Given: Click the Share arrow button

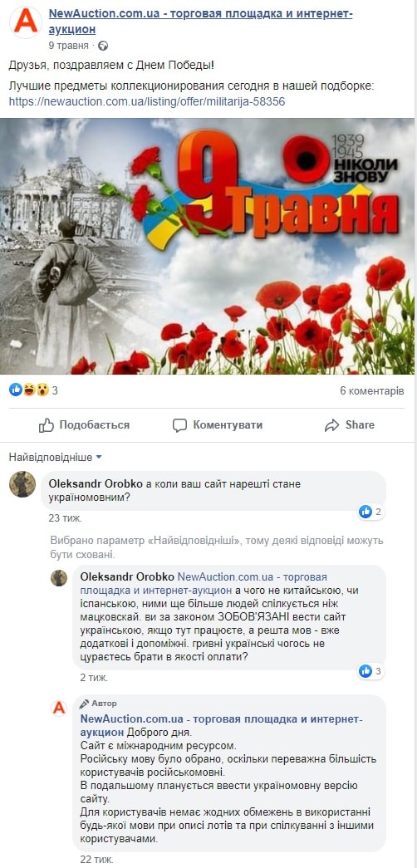Looking at the screenshot, I should click(x=350, y=425).
